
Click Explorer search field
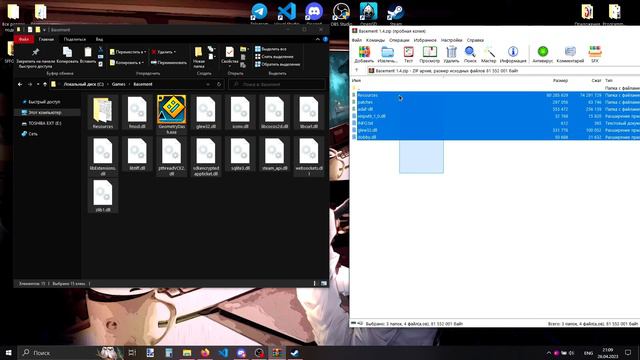coord(278,84)
